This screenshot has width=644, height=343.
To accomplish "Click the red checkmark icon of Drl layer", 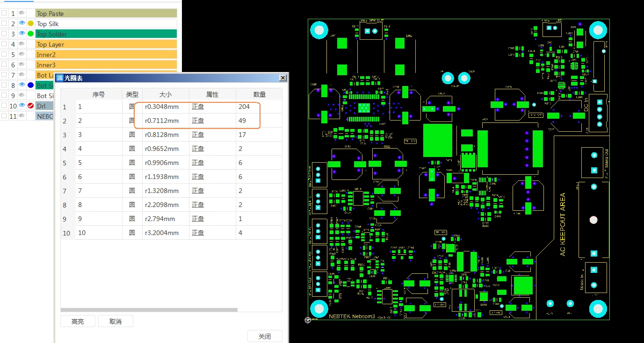I will (x=31, y=106).
